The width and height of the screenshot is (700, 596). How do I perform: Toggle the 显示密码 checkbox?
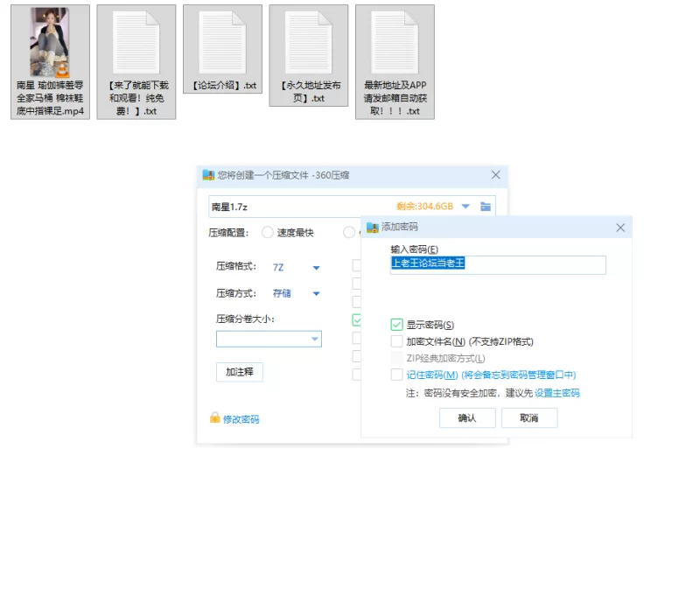coord(396,325)
